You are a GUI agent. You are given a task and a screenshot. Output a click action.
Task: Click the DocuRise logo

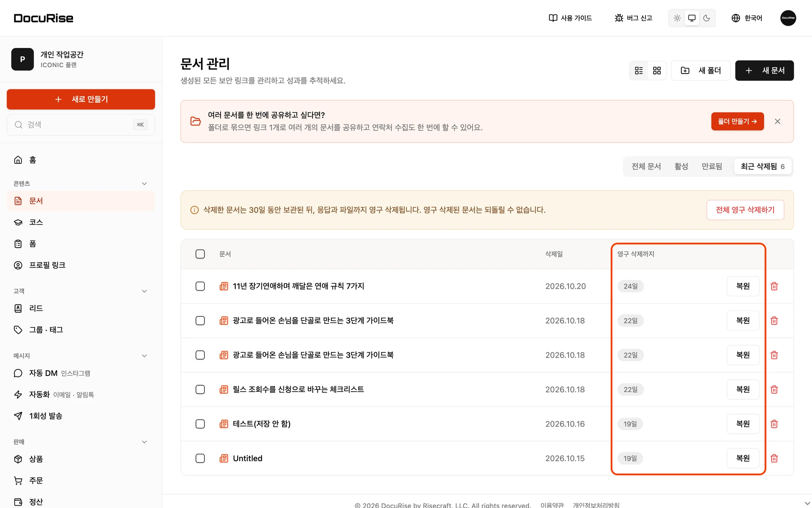pyautogui.click(x=43, y=18)
